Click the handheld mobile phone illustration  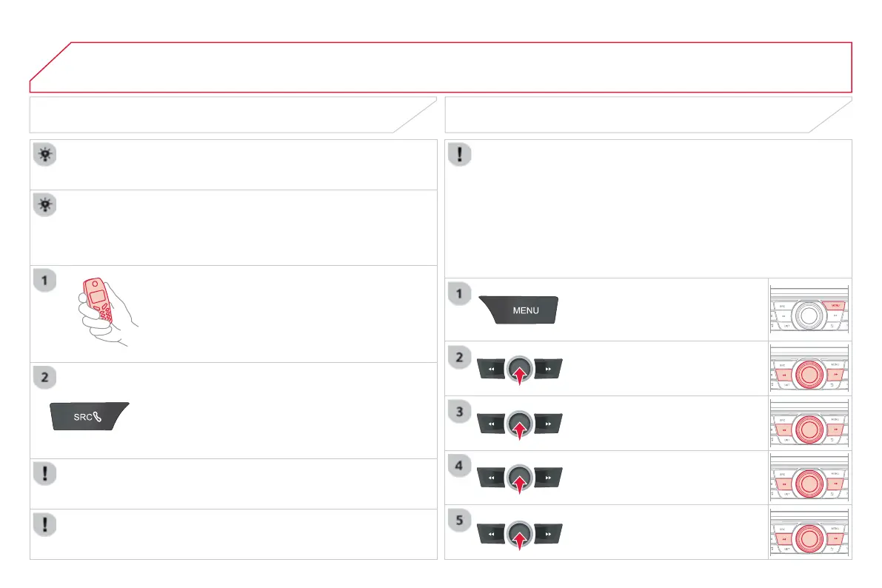(x=106, y=310)
